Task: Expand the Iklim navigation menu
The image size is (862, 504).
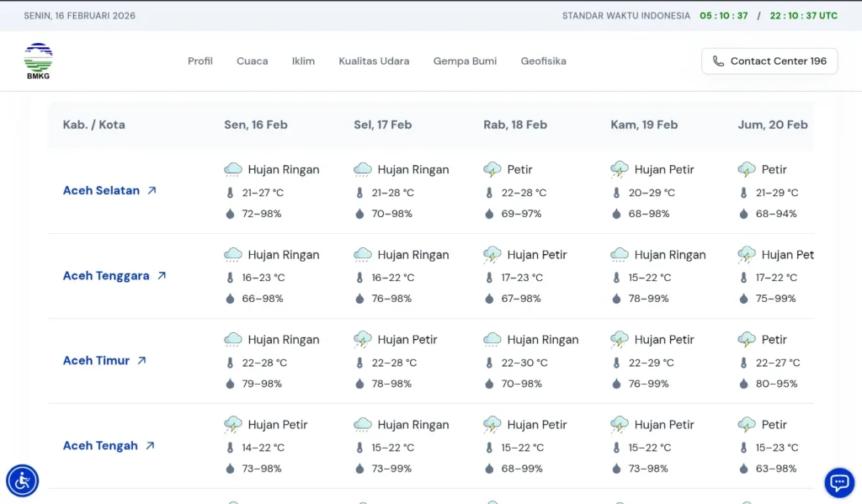Action: [303, 61]
